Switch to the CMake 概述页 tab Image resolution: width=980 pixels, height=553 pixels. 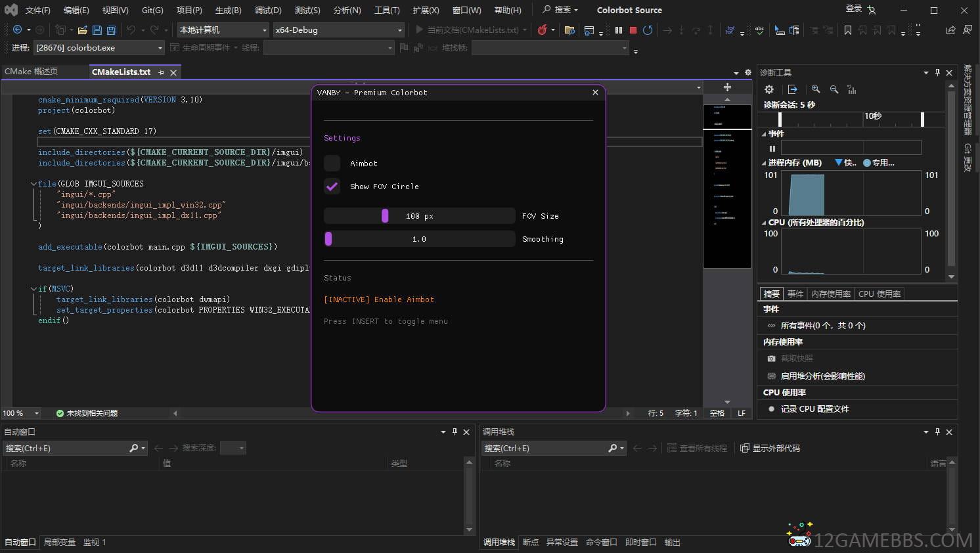pyautogui.click(x=32, y=72)
